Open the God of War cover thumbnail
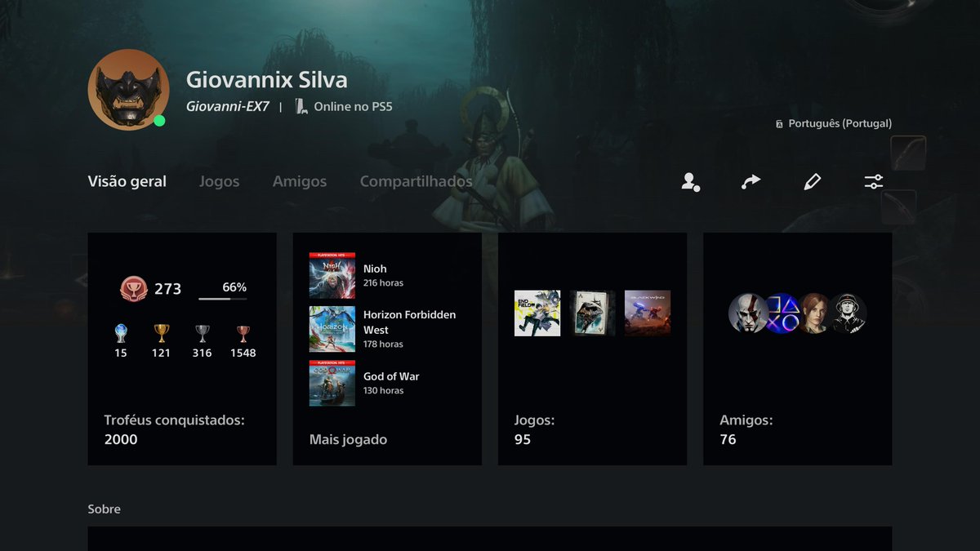Screen dimensions: 980x551 coord(332,383)
